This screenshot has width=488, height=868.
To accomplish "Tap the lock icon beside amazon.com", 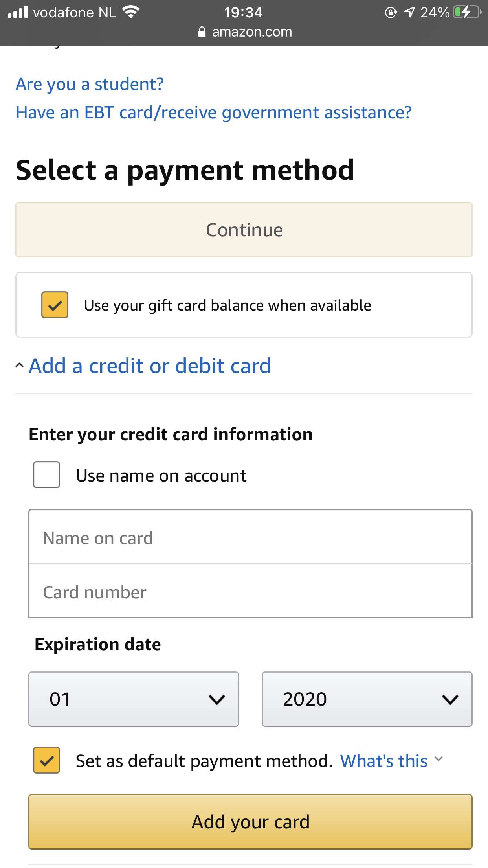I will 202,32.
